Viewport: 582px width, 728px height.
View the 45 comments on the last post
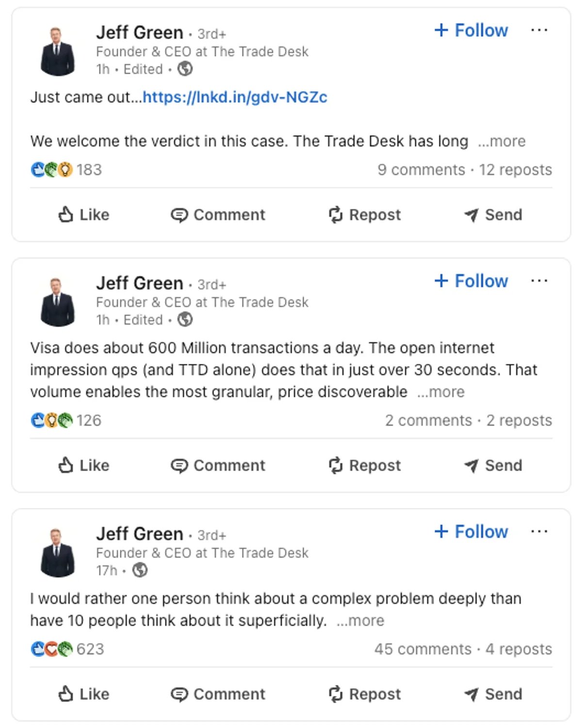click(x=422, y=649)
